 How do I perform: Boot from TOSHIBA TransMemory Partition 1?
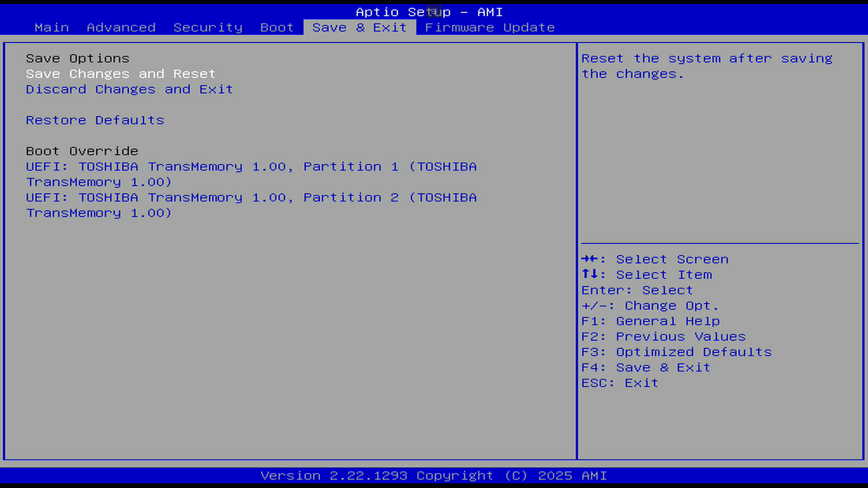point(251,167)
